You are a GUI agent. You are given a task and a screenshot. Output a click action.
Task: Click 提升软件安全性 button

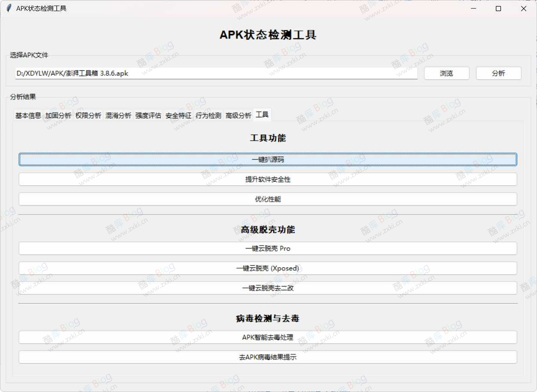tap(268, 179)
